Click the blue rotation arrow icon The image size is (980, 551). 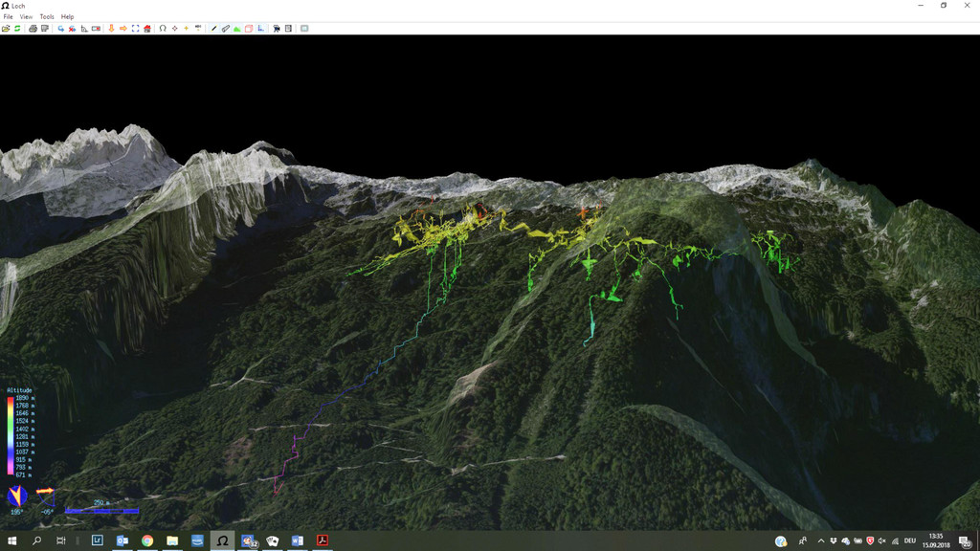(x=60, y=29)
